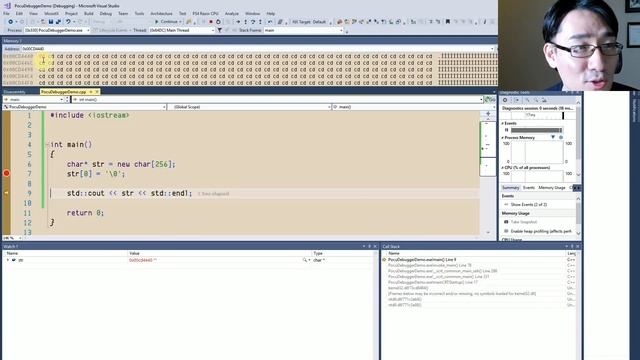Open the Analyze menu

point(231,13)
